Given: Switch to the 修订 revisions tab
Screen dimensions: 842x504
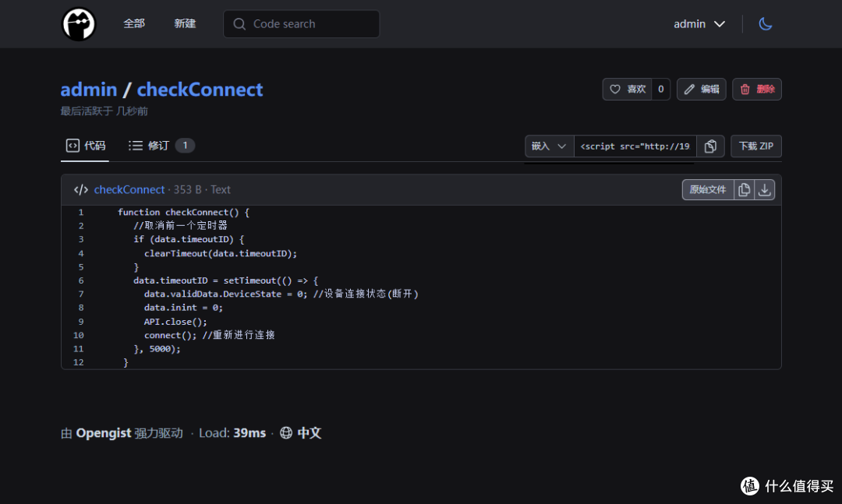Looking at the screenshot, I should point(161,146).
